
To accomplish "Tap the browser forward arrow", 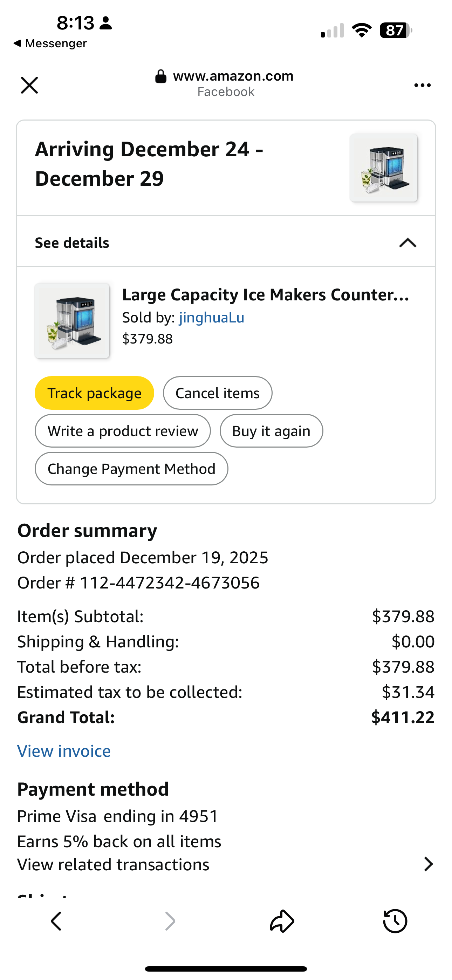I will coord(170,921).
